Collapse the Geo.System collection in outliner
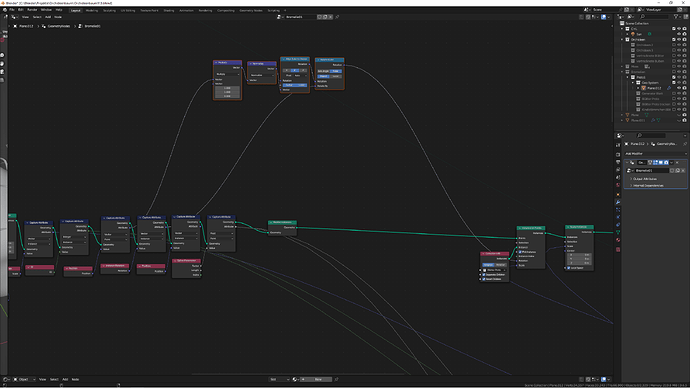This screenshot has height=388, width=690. coord(633,82)
